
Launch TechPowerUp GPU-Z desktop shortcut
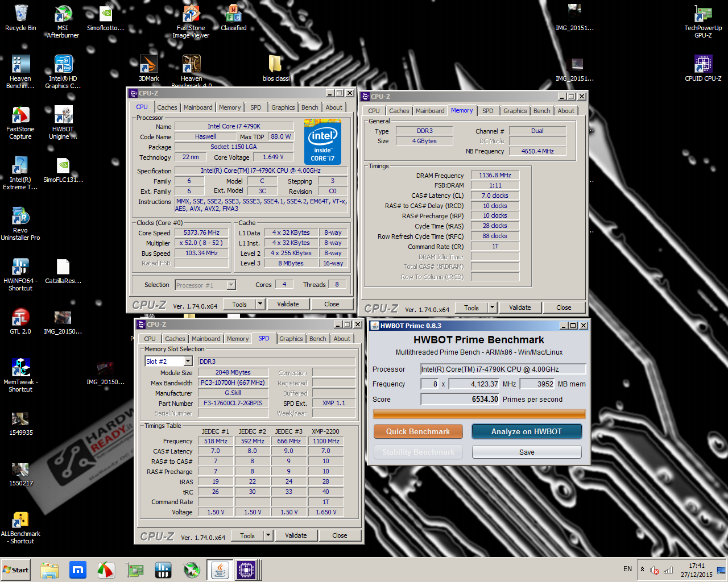(x=703, y=22)
